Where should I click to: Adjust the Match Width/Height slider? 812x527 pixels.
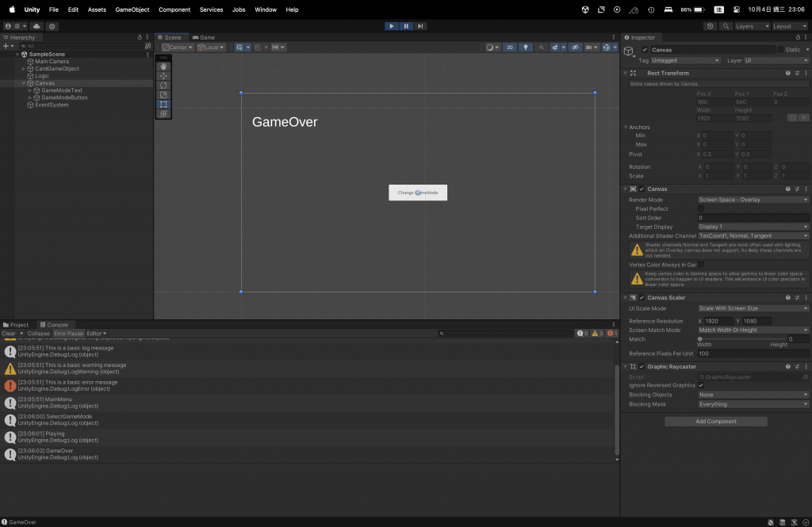(x=740, y=339)
